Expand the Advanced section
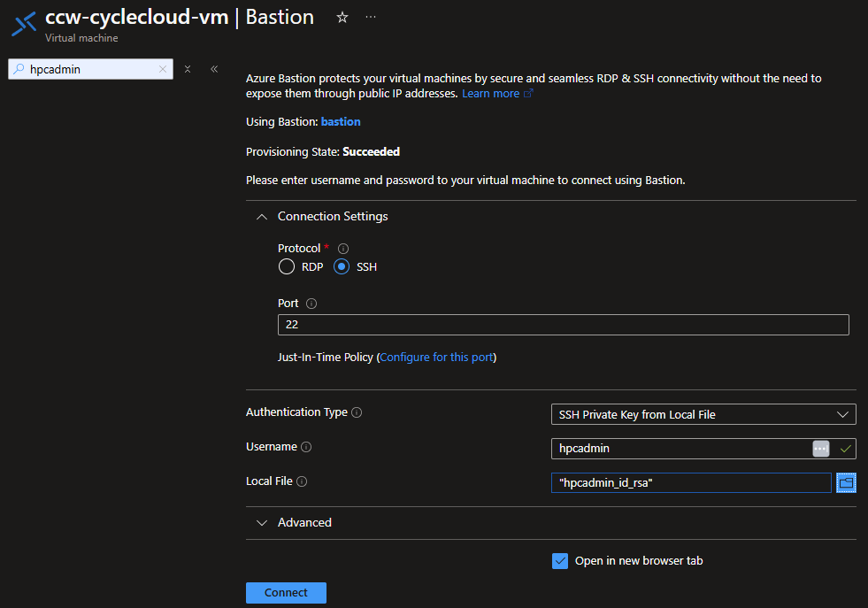The height and width of the screenshot is (608, 868). pos(262,522)
